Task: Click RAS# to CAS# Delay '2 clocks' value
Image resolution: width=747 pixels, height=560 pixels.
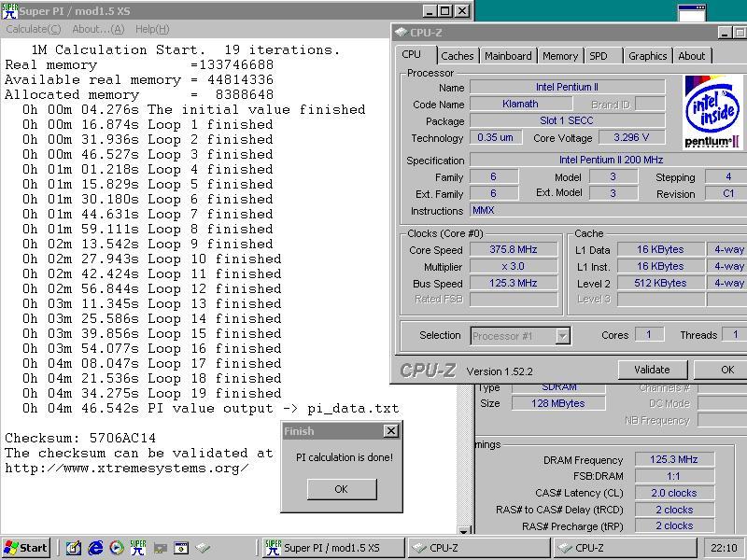Action: coord(674,510)
